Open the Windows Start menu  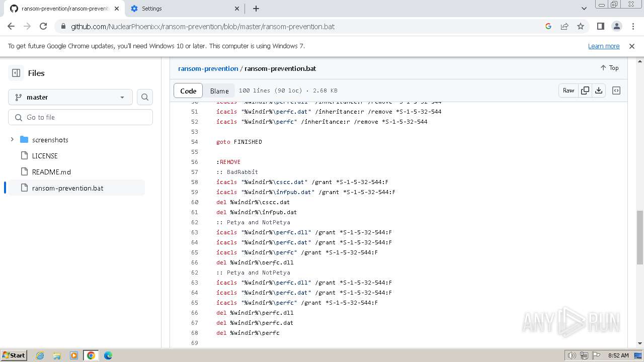[14, 355]
